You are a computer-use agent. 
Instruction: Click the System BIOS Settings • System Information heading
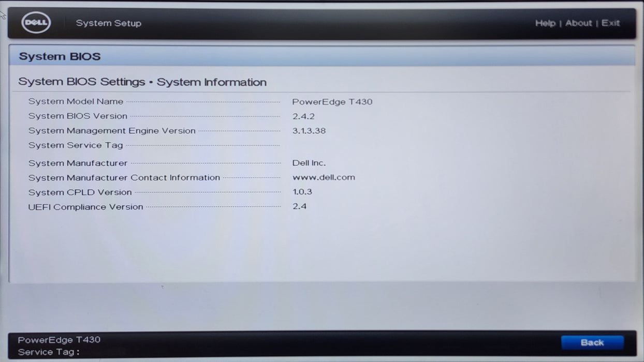tap(142, 82)
